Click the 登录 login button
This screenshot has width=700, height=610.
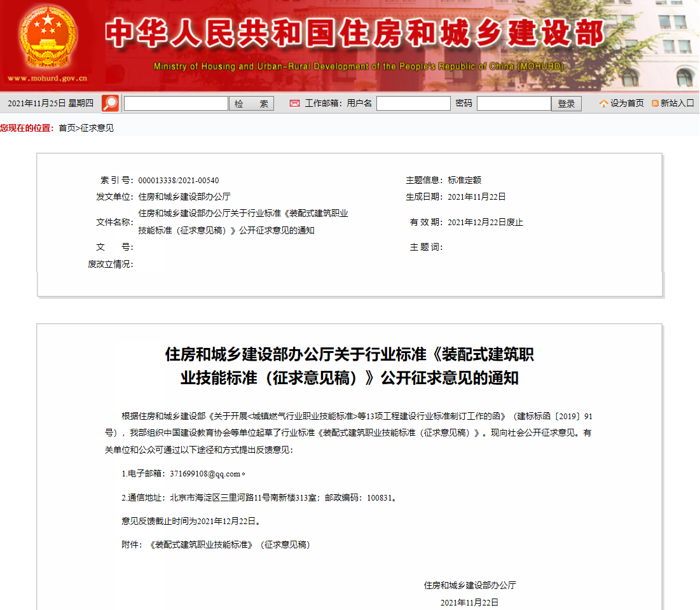[566, 104]
